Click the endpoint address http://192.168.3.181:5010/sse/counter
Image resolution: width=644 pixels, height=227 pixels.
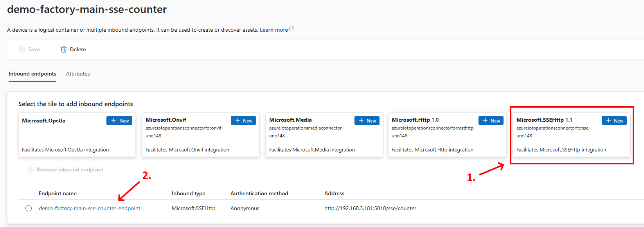pyautogui.click(x=370, y=208)
